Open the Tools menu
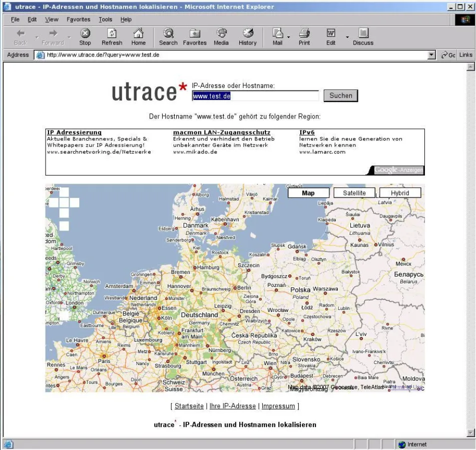Viewport: 476px width, 450px height. pos(105,19)
